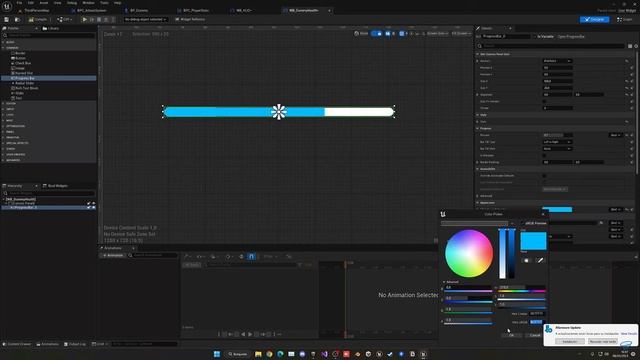Open the Fill Screen dropdown in viewport
This screenshot has height=360, width=640.
(461, 33)
